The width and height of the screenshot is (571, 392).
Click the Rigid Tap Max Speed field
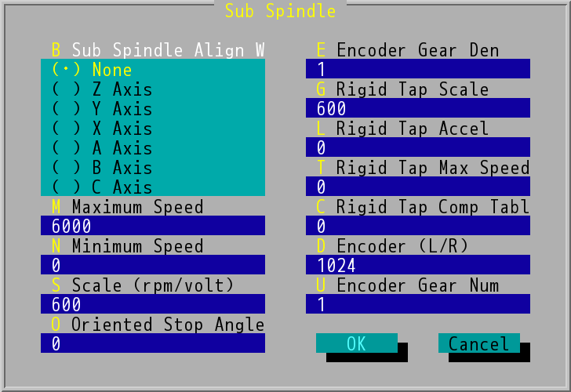[x=418, y=187]
